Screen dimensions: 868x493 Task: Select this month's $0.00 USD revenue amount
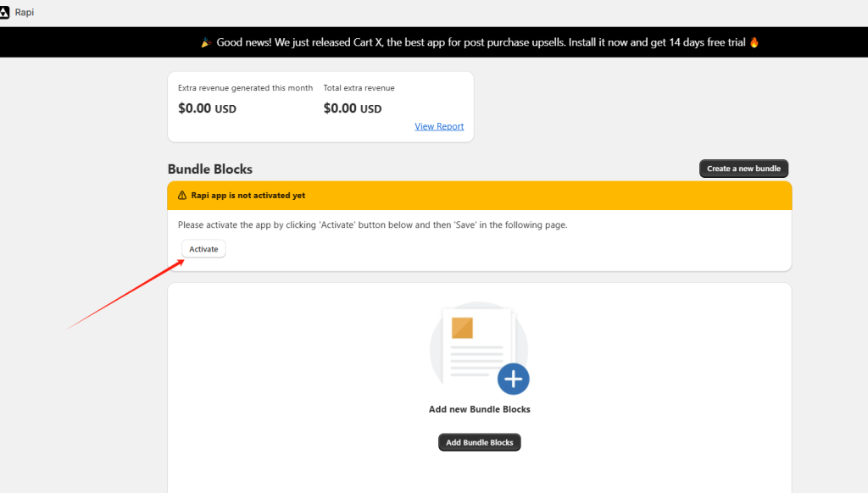click(x=207, y=108)
